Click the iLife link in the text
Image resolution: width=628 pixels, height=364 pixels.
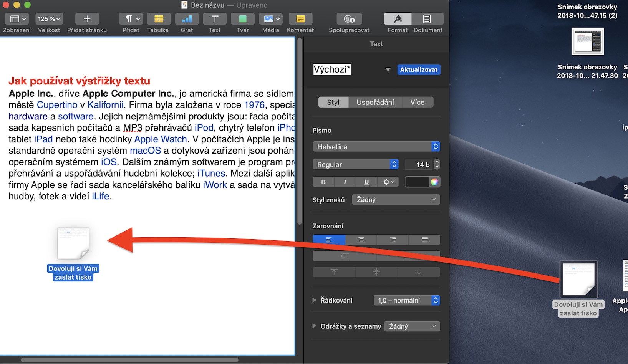(x=101, y=196)
